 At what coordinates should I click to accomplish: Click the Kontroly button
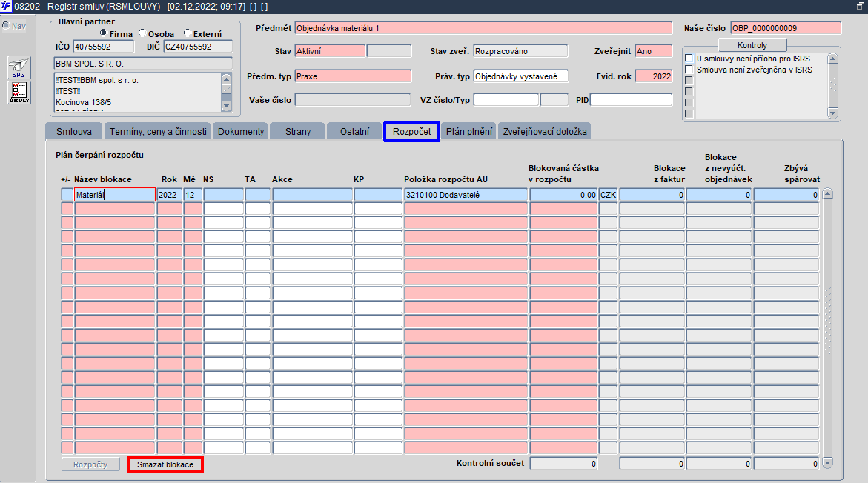click(752, 45)
